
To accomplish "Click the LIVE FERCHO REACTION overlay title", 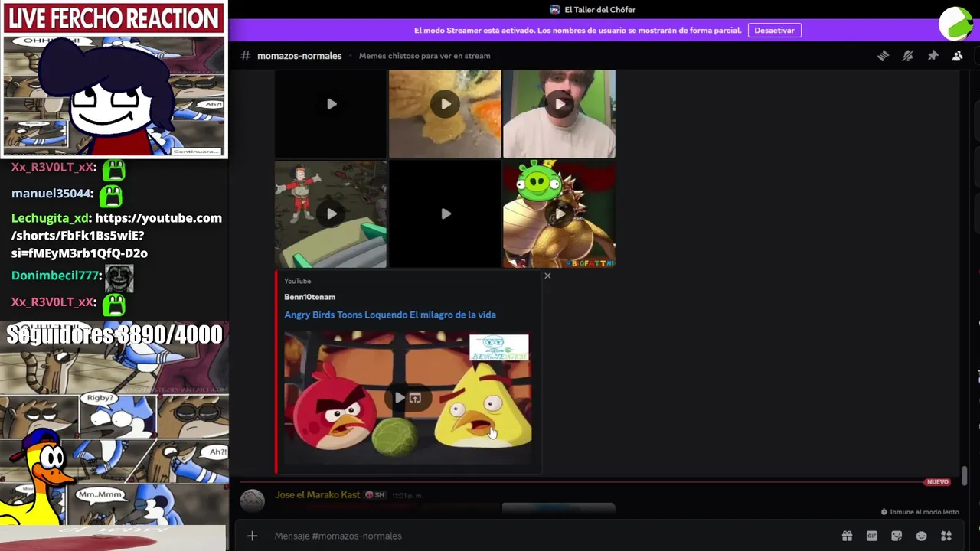I will pos(113,18).
